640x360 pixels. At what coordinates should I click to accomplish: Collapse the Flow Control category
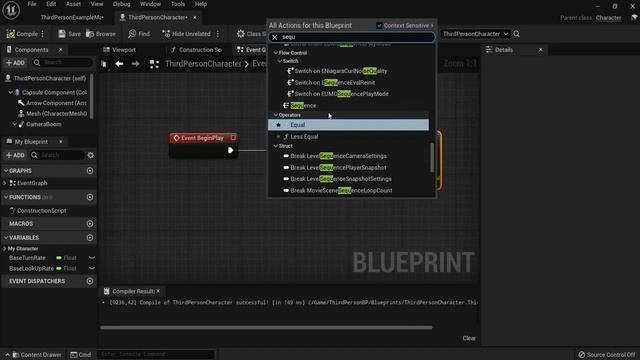coord(276,53)
